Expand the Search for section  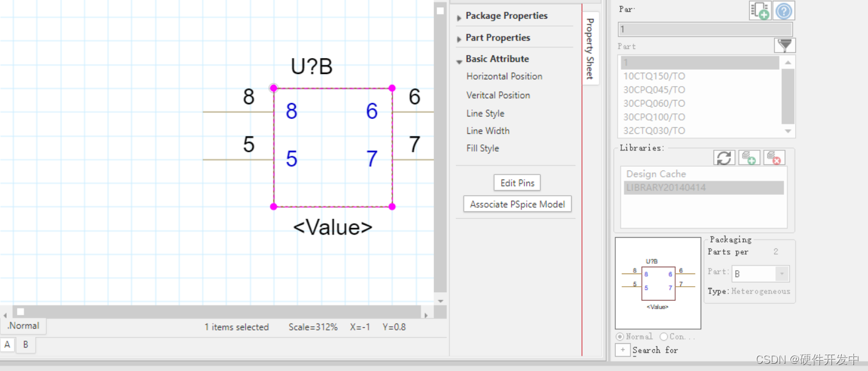(622, 350)
